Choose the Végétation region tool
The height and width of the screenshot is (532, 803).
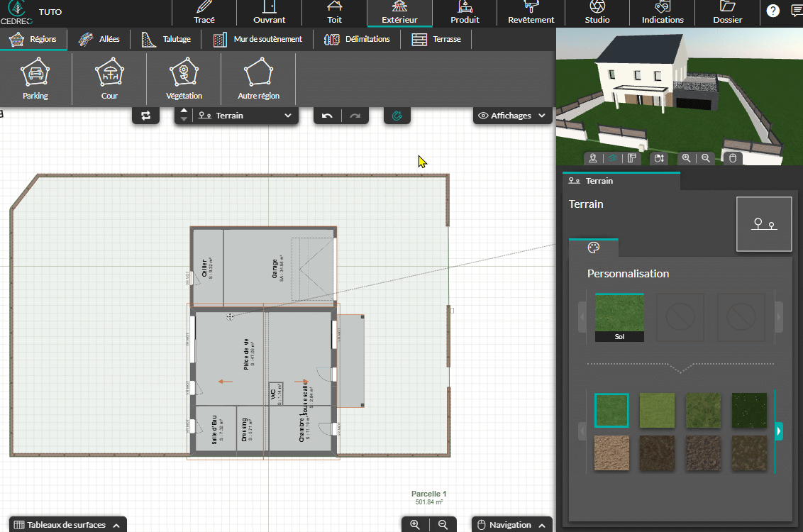184,79
